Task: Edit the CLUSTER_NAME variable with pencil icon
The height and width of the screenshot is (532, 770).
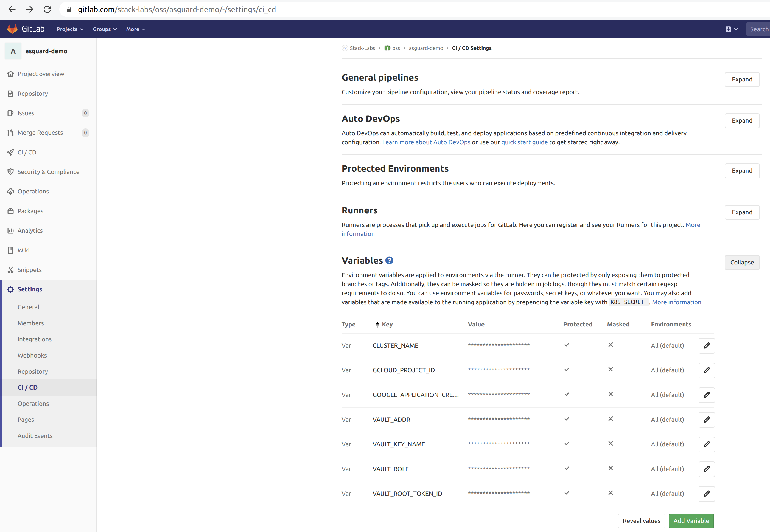Action: (x=706, y=346)
